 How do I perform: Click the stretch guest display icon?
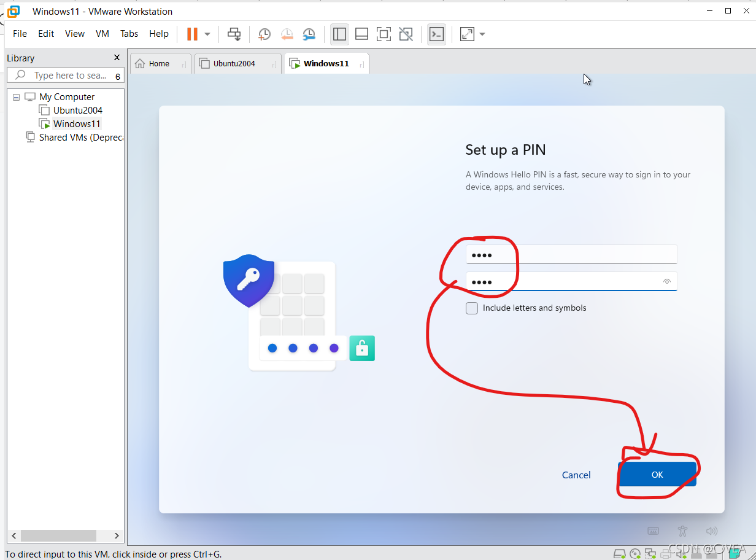pos(467,34)
